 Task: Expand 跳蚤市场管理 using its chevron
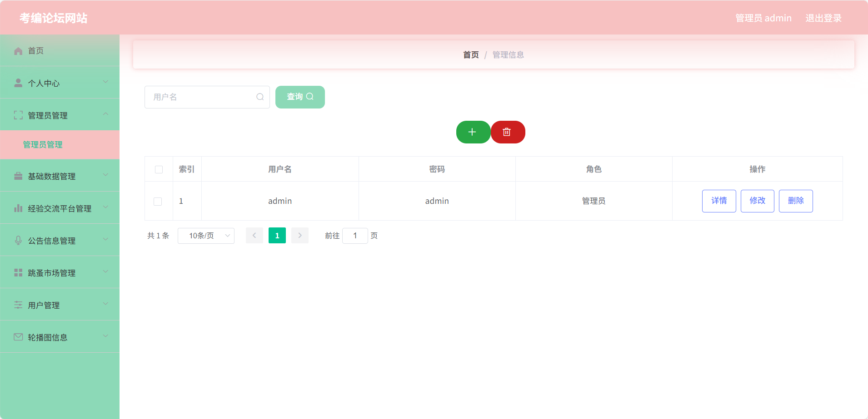click(x=105, y=271)
